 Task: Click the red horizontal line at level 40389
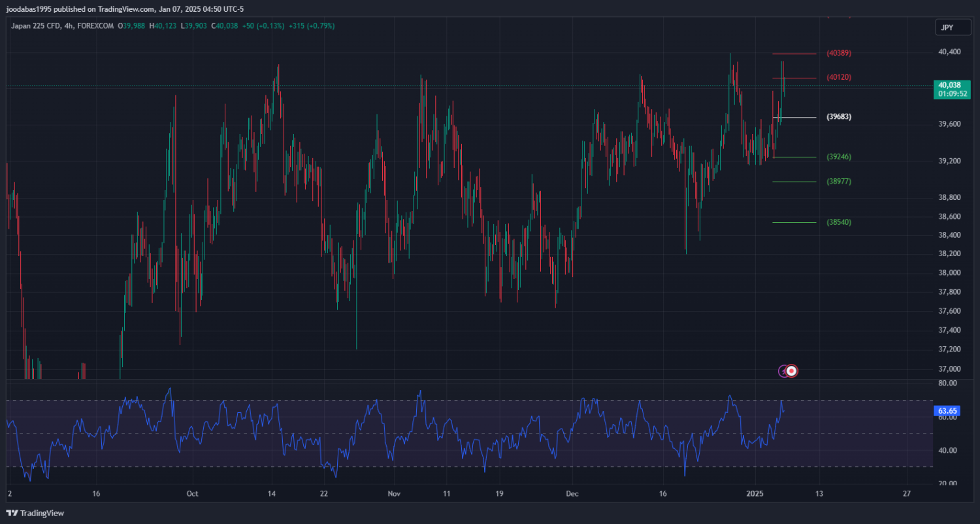794,54
